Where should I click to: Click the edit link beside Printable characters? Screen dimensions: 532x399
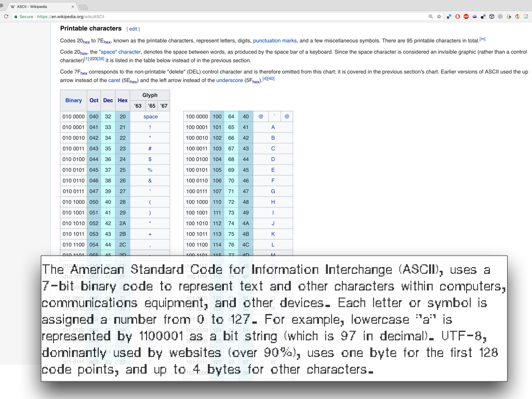click(133, 29)
